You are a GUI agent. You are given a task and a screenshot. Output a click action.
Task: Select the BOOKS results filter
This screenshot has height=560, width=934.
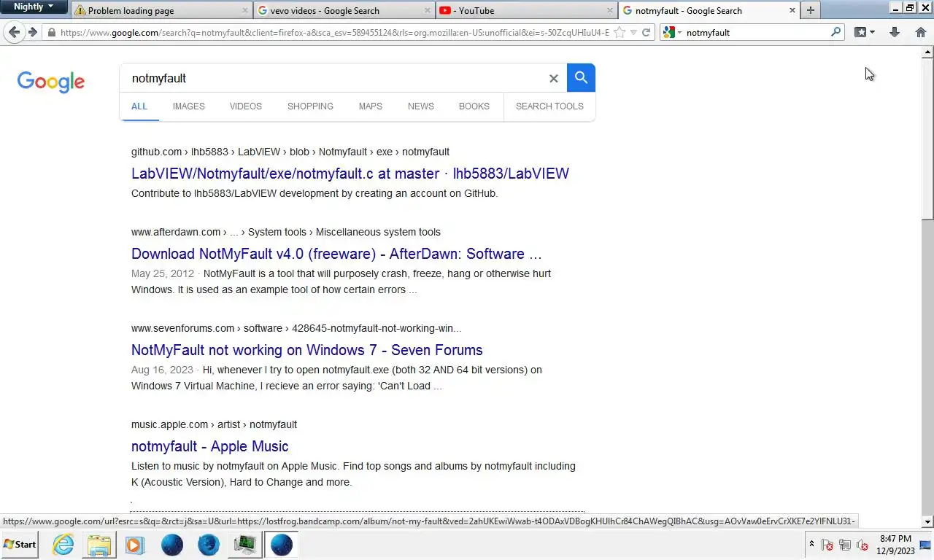pyautogui.click(x=474, y=106)
